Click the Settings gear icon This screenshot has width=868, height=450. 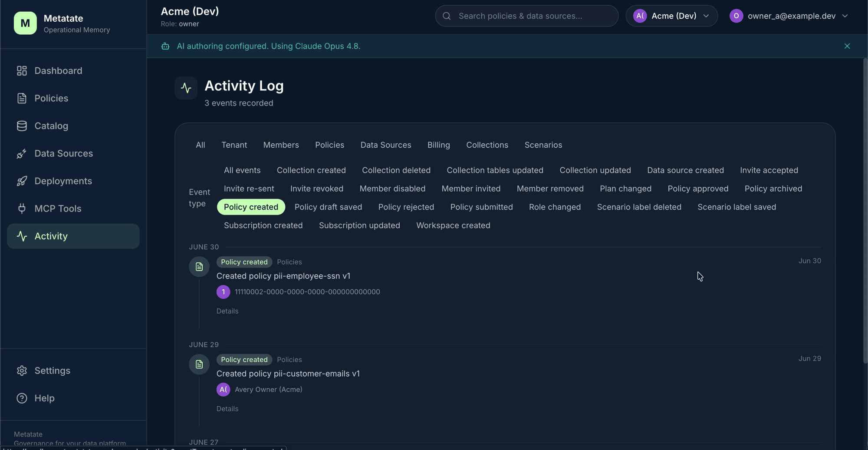pos(22,371)
